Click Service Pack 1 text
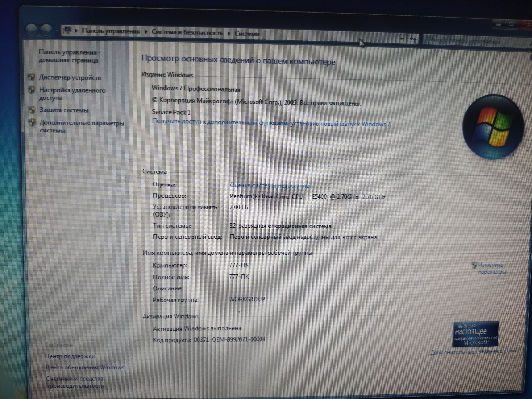Image resolution: width=532 pixels, height=399 pixels. point(171,112)
